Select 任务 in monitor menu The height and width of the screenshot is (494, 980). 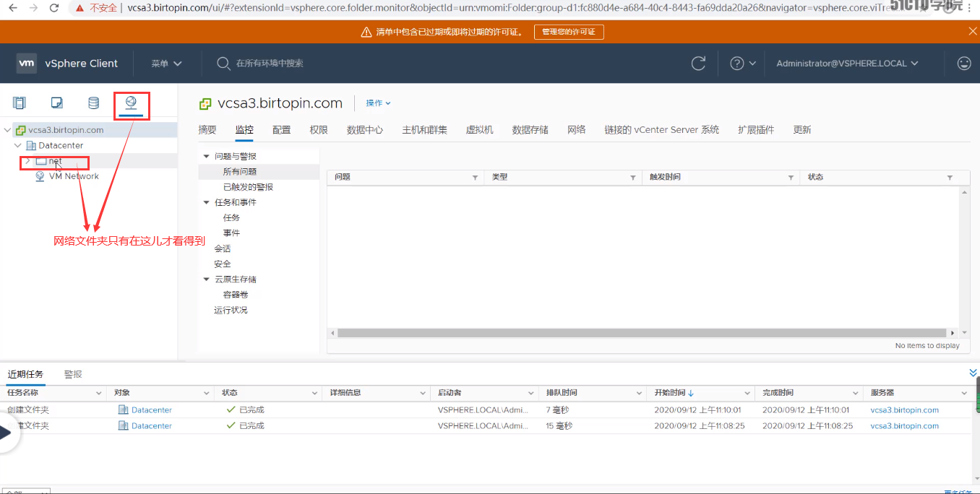[x=231, y=217]
